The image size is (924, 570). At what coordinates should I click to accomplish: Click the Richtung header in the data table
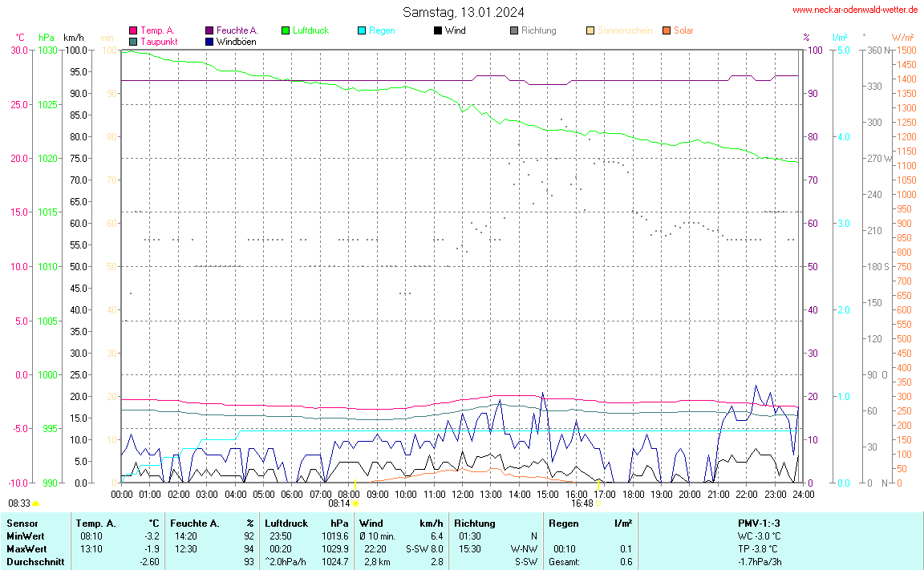(474, 523)
